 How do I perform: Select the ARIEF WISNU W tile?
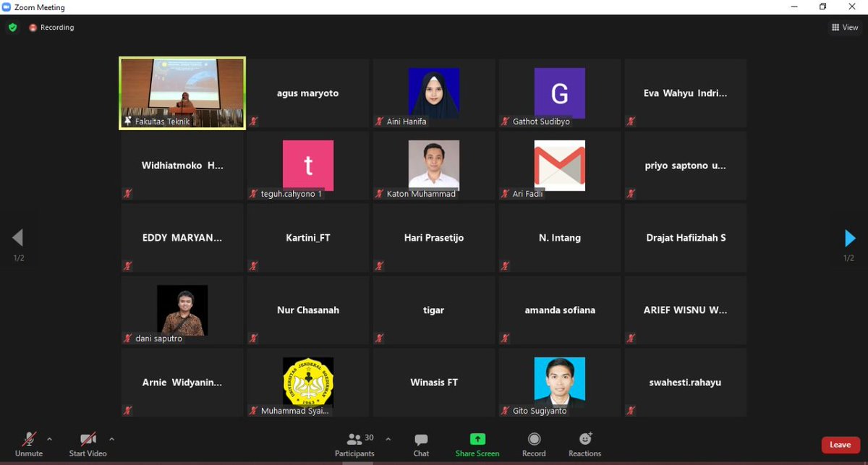point(686,310)
